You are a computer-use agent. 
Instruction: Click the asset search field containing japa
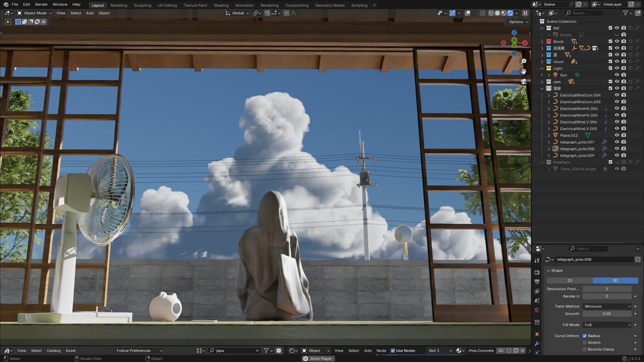(235, 351)
